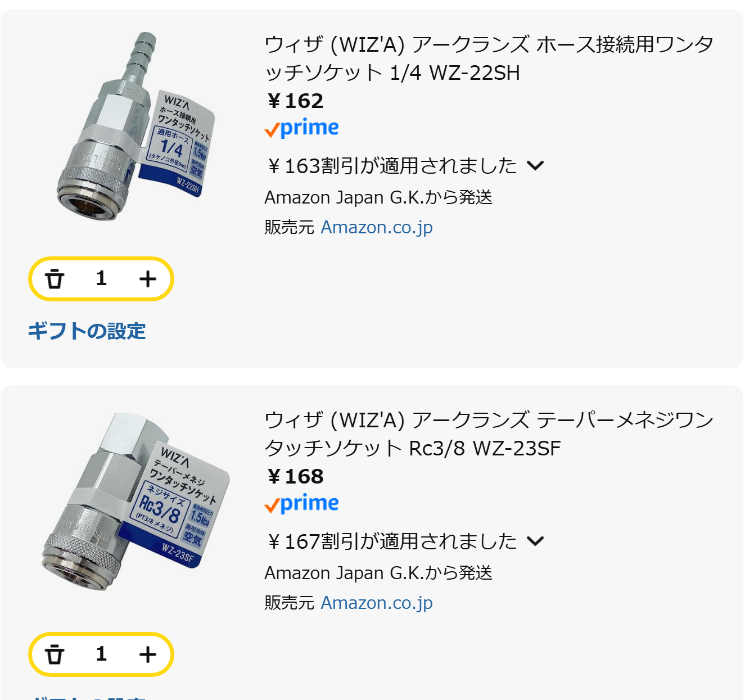
Task: Click quantity number for WZ-22SH item
Action: (x=101, y=278)
